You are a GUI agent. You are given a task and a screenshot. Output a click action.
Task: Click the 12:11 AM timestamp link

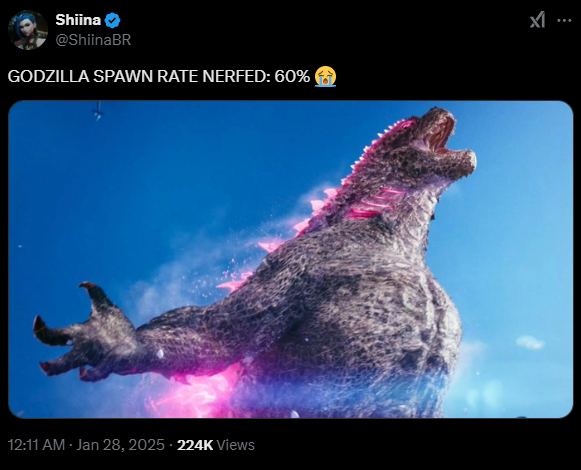(x=36, y=445)
